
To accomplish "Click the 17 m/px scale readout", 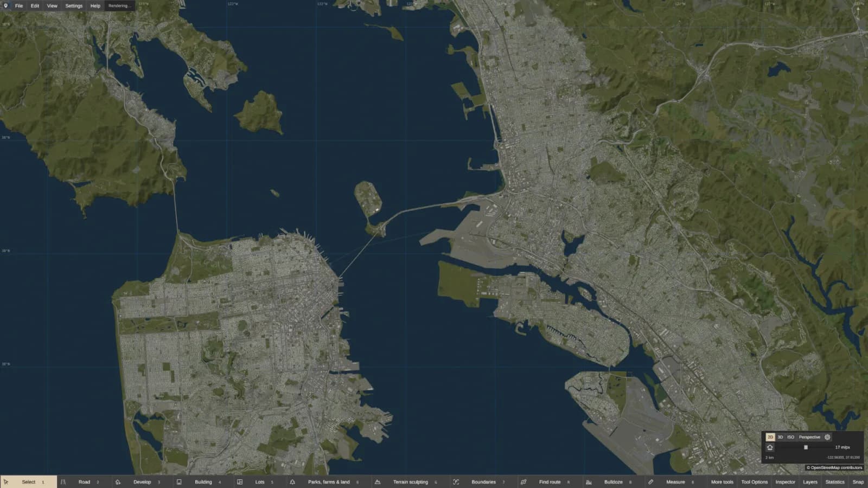I will [843, 447].
